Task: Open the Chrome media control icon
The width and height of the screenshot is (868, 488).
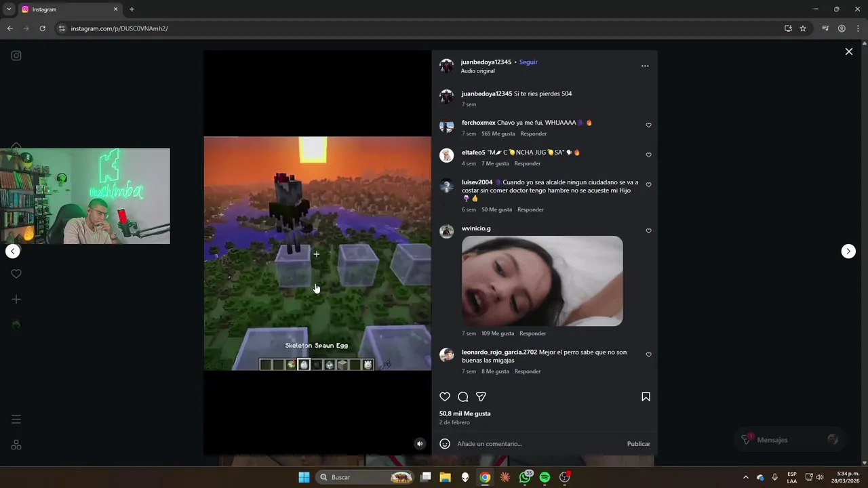Action: pyautogui.click(x=825, y=28)
